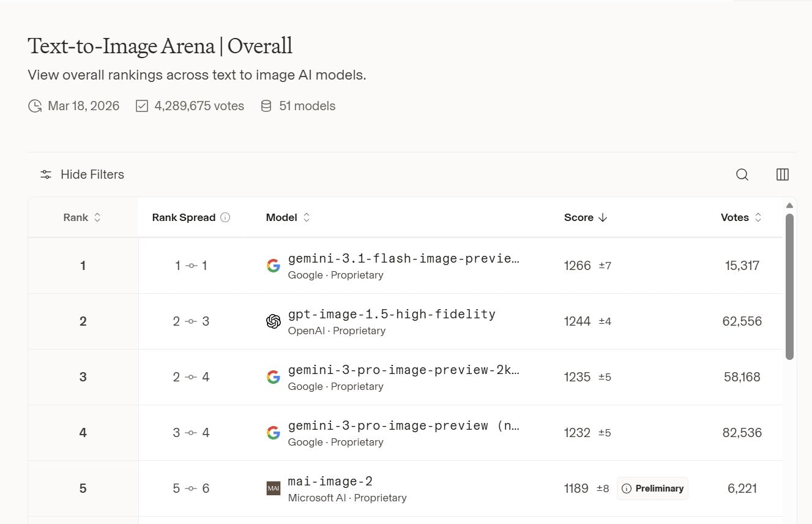Click the Preliminary badge
The width and height of the screenshot is (812, 524).
(x=652, y=488)
